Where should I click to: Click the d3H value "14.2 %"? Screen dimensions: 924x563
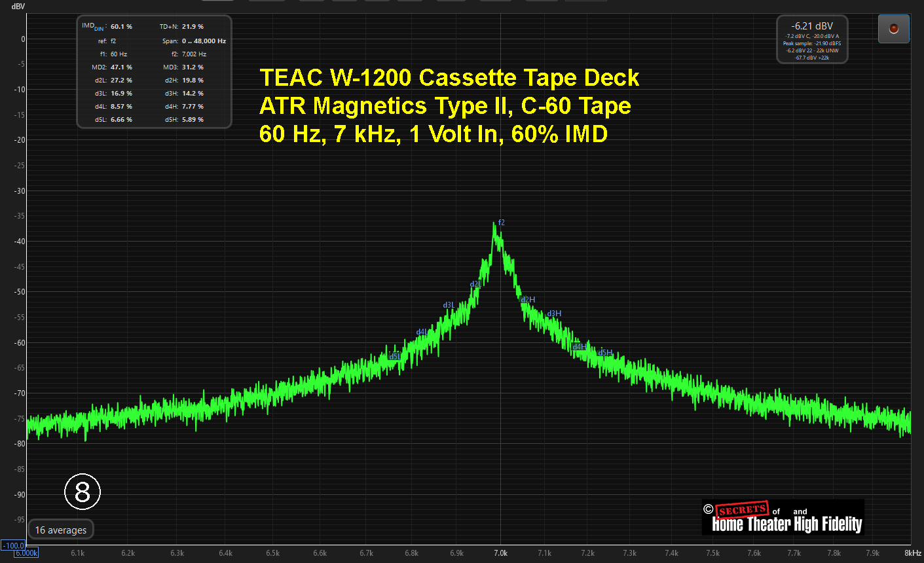(193, 94)
